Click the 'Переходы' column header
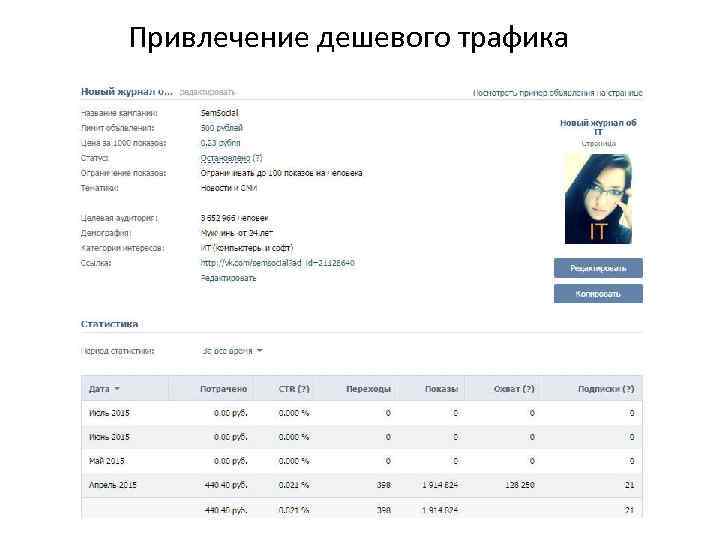This screenshot has width=720, height=540. [x=368, y=389]
